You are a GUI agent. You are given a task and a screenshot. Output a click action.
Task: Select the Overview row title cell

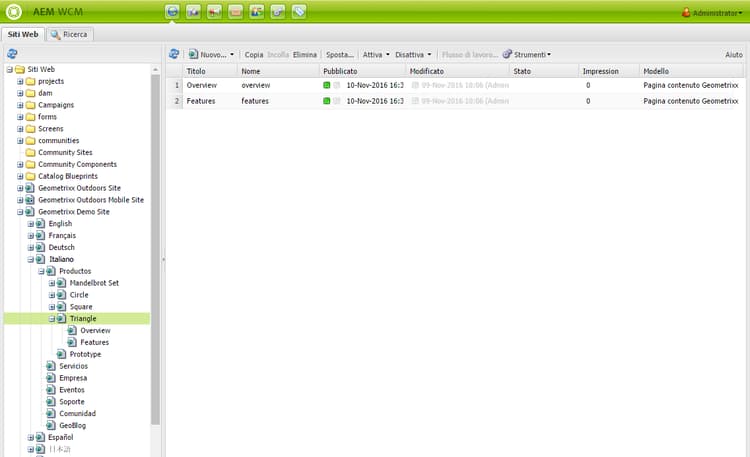click(x=201, y=85)
